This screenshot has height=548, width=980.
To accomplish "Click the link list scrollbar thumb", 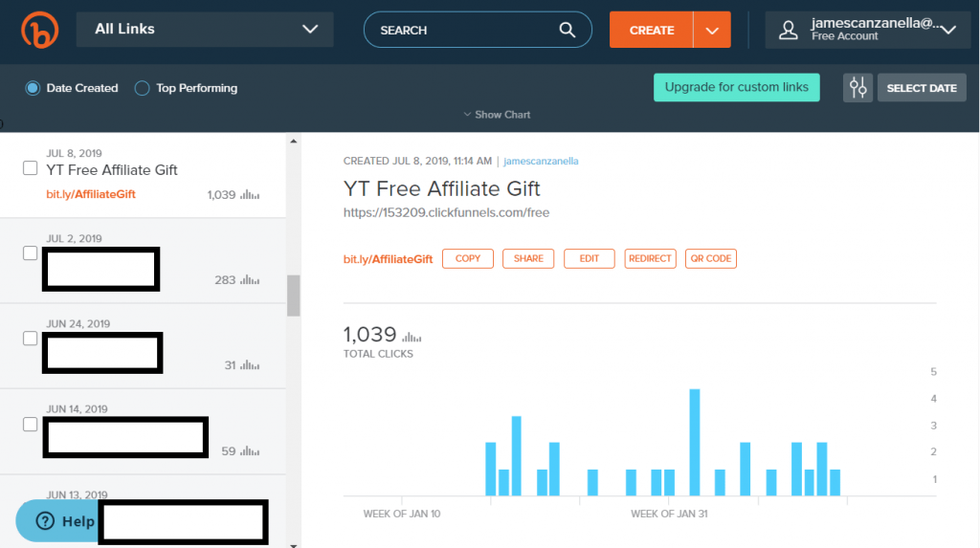I will pos(293,296).
